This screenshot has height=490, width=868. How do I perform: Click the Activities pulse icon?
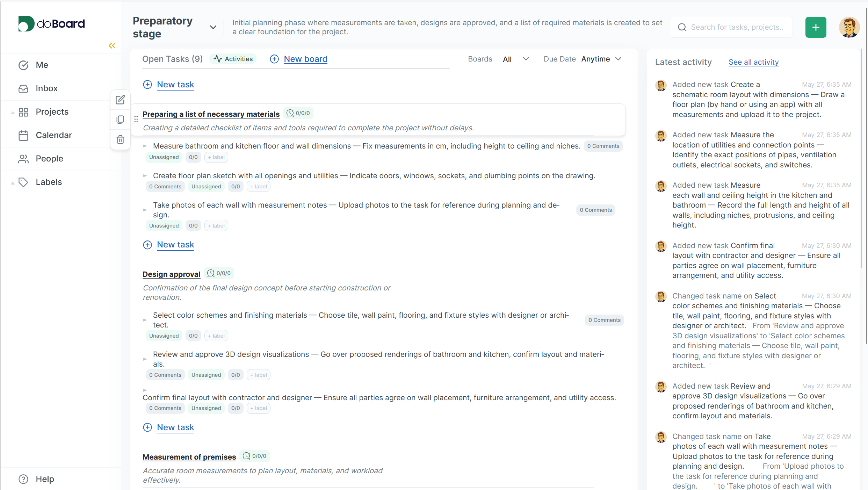pyautogui.click(x=218, y=58)
